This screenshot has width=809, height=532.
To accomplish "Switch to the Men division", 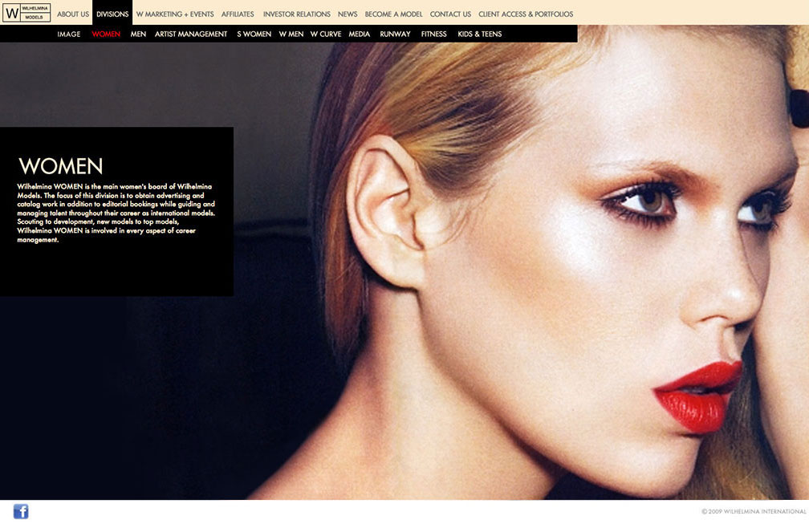I will coord(138,34).
